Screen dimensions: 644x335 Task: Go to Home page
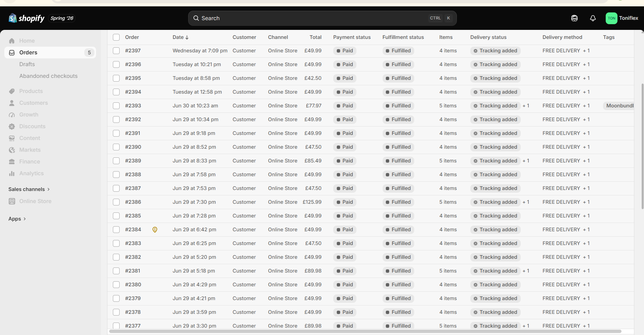pyautogui.click(x=27, y=41)
